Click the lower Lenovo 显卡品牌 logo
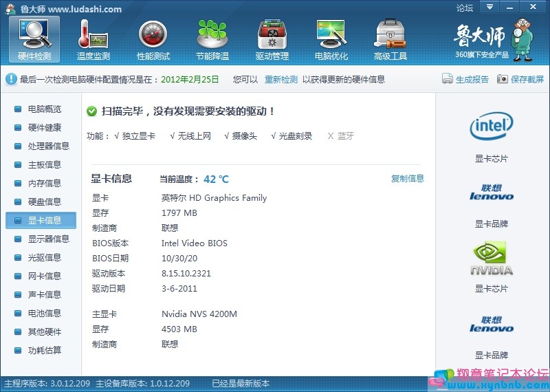The width and height of the screenshot is (550, 392). pyautogui.click(x=492, y=324)
